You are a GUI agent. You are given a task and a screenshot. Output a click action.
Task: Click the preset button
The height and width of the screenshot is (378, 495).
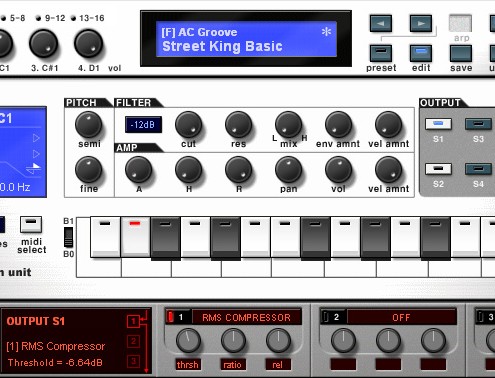(x=381, y=53)
